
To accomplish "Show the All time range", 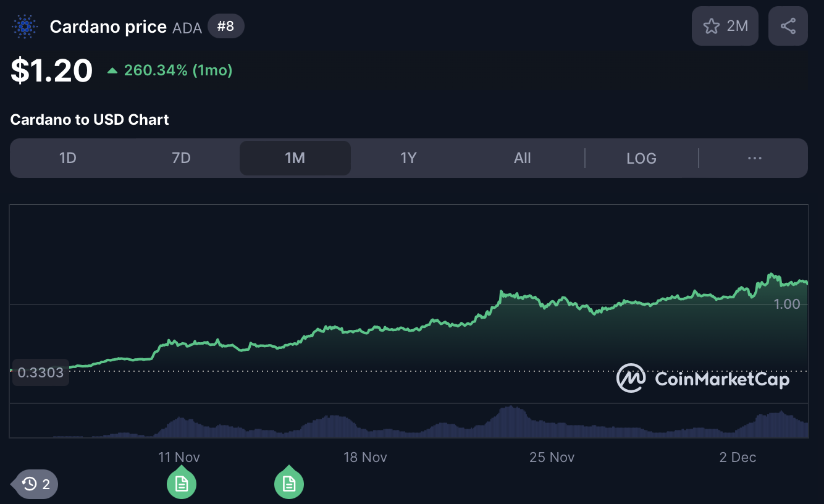I will (x=523, y=158).
